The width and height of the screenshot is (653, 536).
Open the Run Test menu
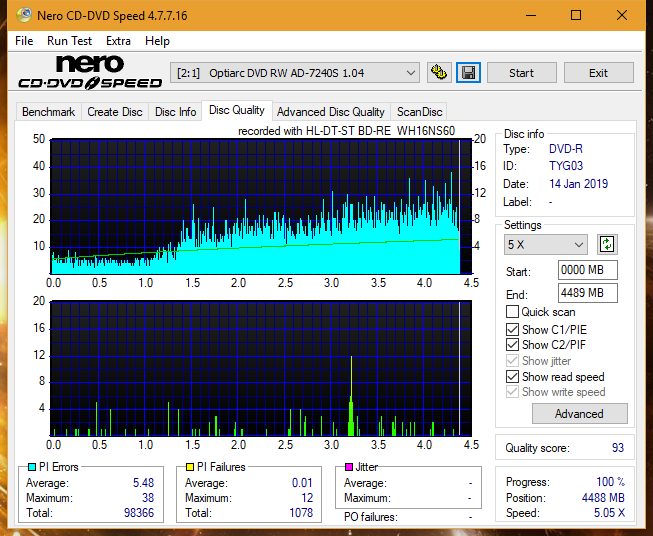[x=69, y=41]
